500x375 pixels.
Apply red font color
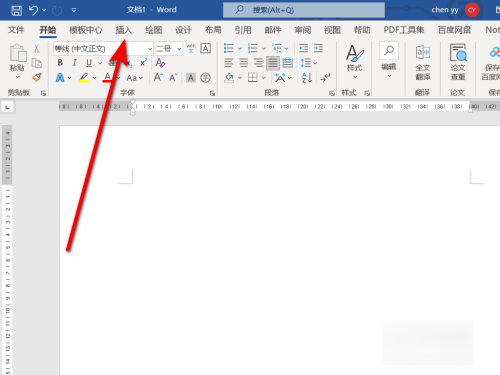click(x=107, y=78)
